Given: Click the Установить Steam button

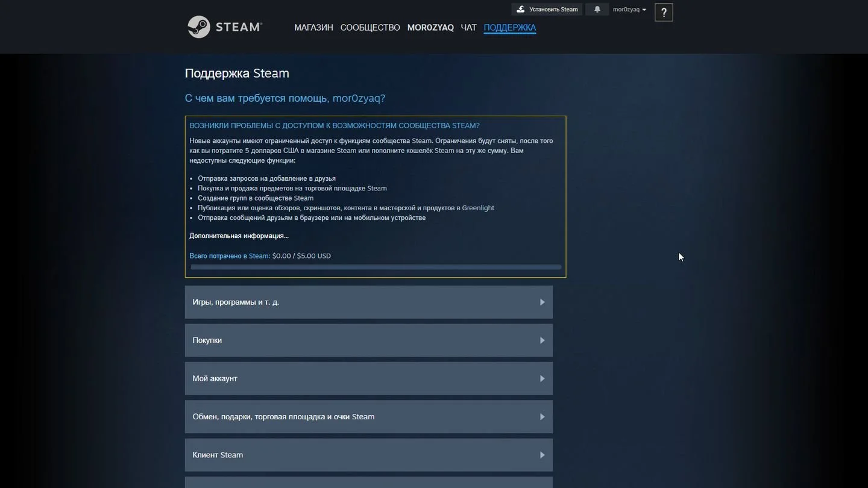Looking at the screenshot, I should (547, 9).
